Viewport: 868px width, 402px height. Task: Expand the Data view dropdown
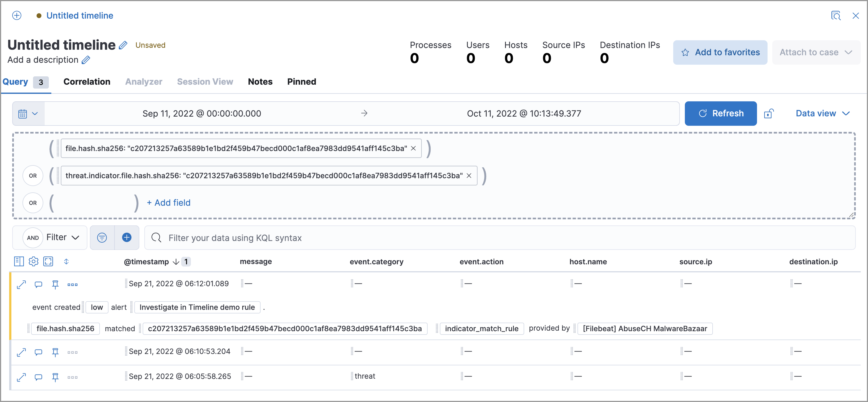click(822, 114)
